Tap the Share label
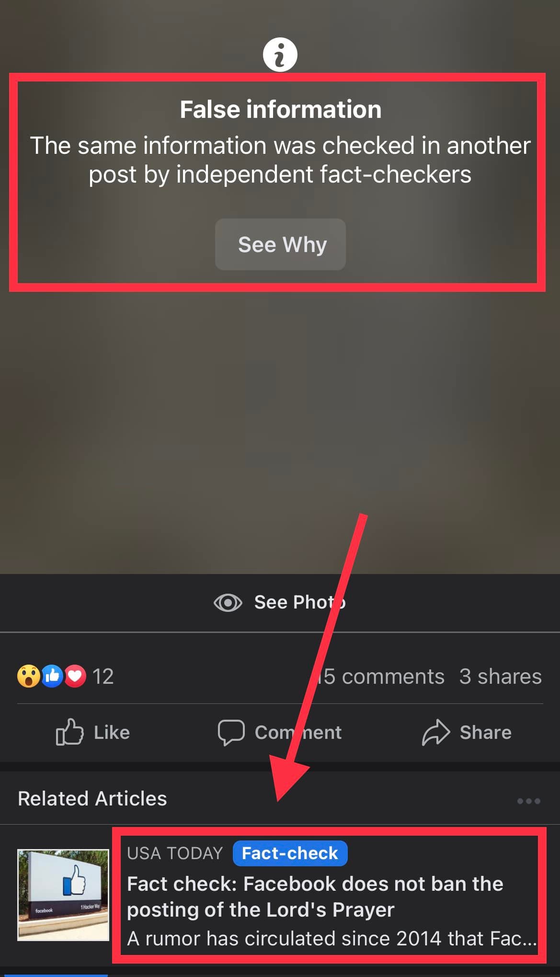This screenshot has width=560, height=977. [x=486, y=732]
